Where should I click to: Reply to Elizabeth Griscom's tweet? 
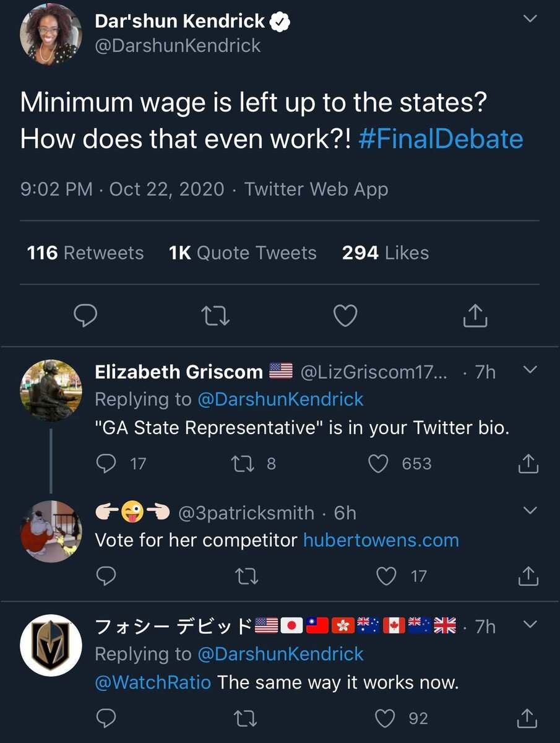(x=107, y=464)
